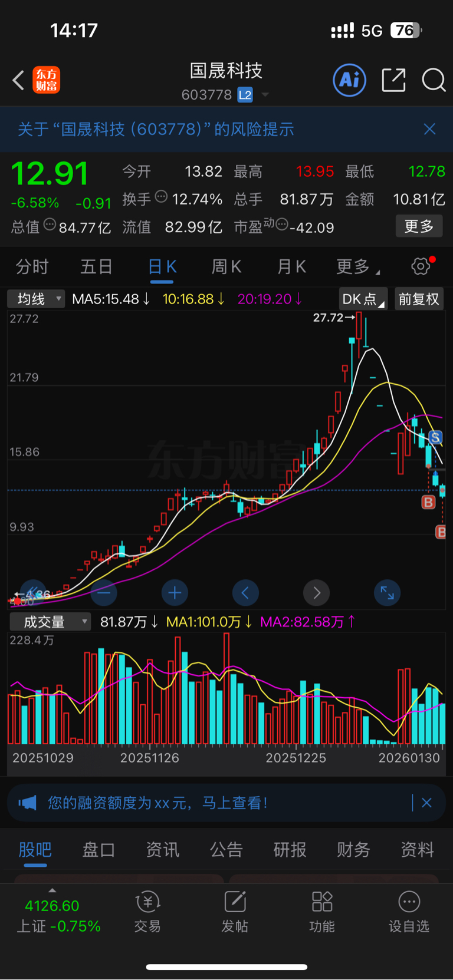The image size is (453, 980).
Task: Select the 财务 tab
Action: point(353,849)
